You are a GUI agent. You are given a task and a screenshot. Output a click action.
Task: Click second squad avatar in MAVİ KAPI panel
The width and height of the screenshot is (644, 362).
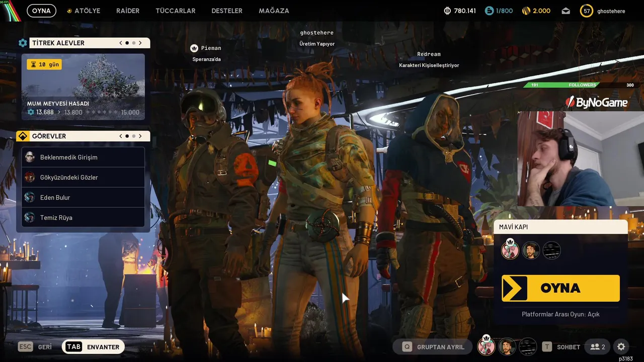tap(531, 250)
